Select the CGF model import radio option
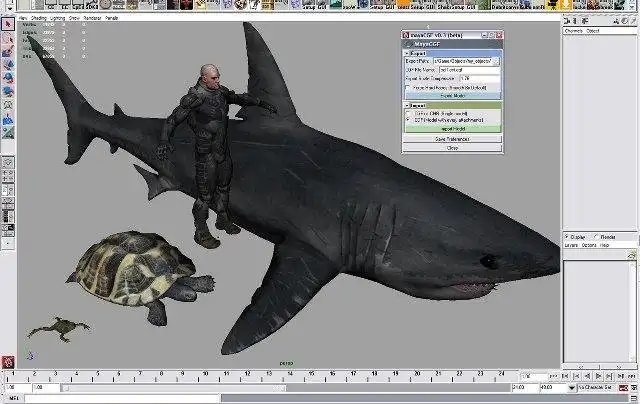 click(x=409, y=120)
